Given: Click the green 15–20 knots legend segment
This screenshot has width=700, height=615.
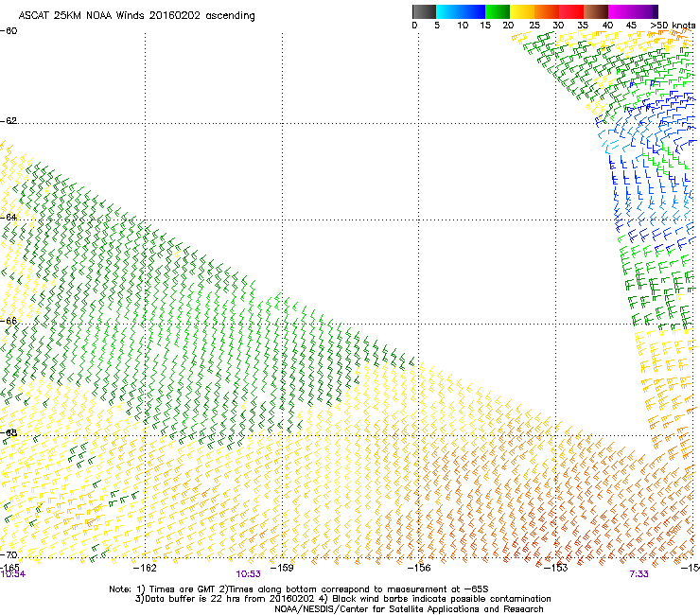Looking at the screenshot, I should coord(498,11).
